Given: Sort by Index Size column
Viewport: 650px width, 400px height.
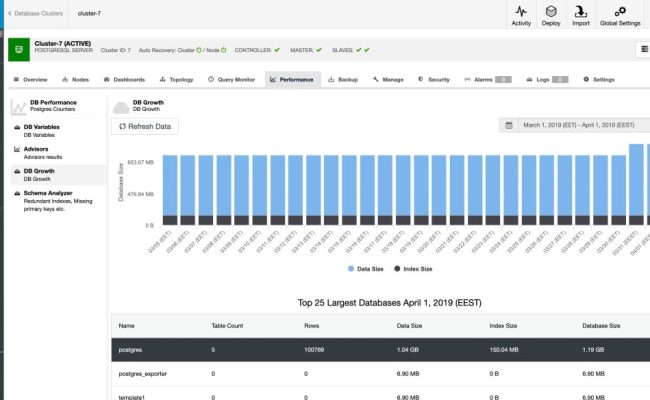Looking at the screenshot, I should (503, 326).
